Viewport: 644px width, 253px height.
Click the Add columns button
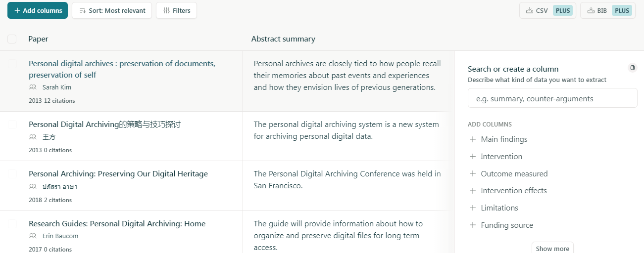coord(38,10)
